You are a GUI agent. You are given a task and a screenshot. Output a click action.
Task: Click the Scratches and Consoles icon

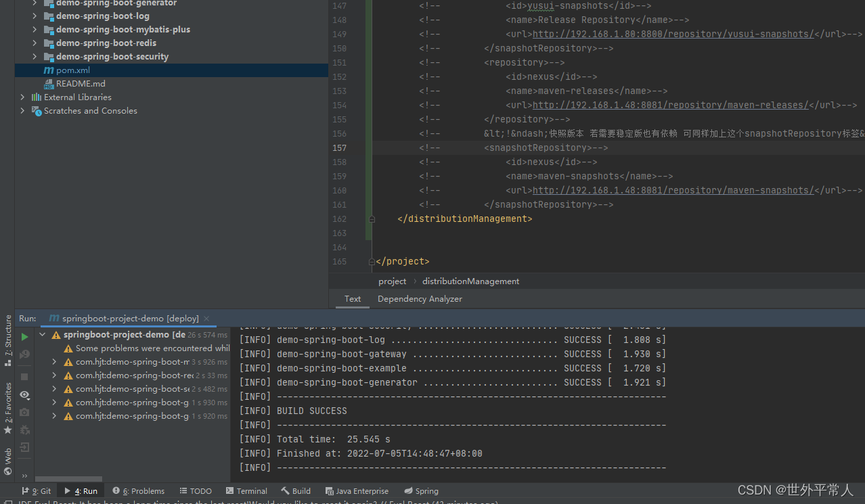pos(36,111)
